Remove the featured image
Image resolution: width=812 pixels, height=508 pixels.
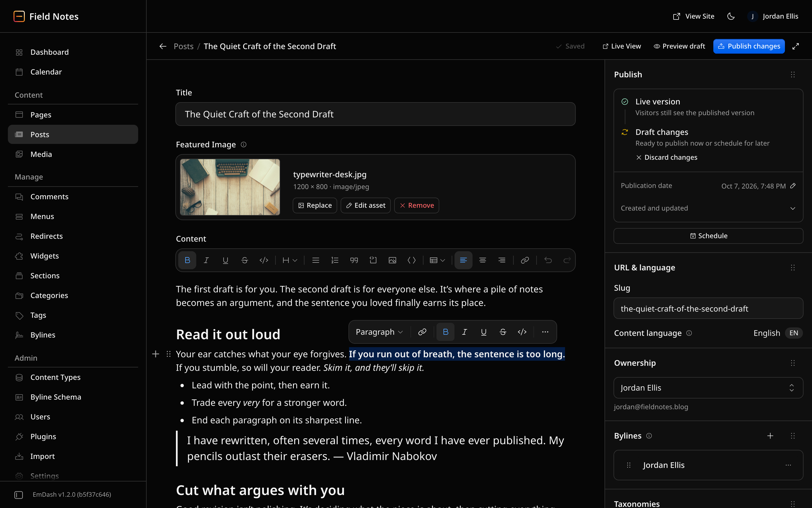pos(417,205)
